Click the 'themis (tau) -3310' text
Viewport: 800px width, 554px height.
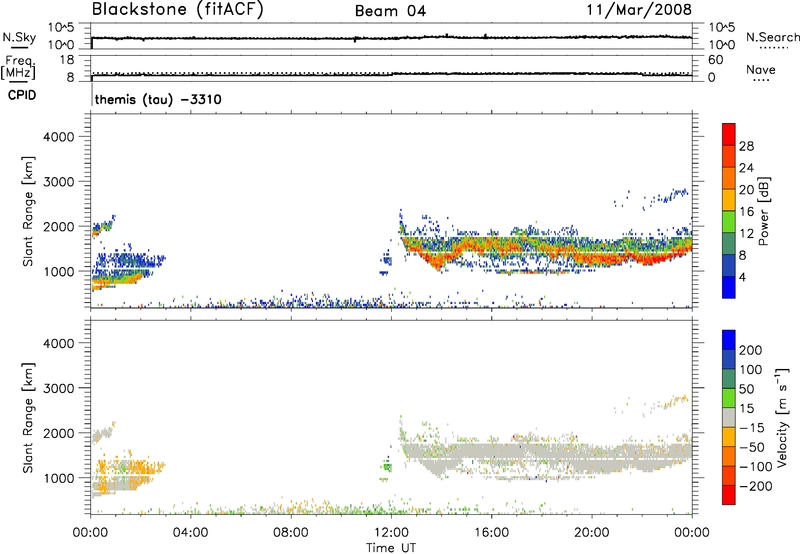tap(158, 99)
